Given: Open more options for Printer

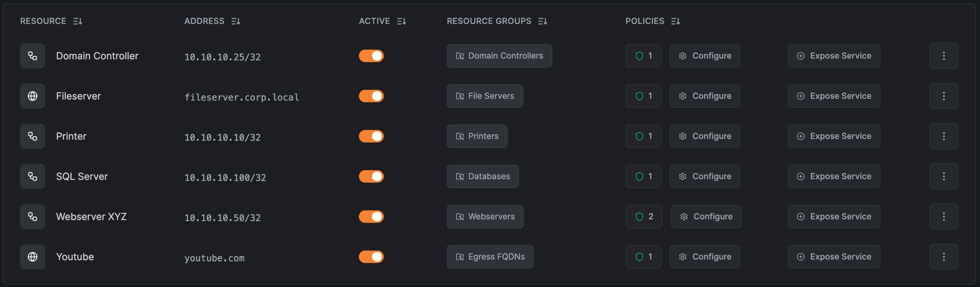Looking at the screenshot, I should [x=944, y=136].
